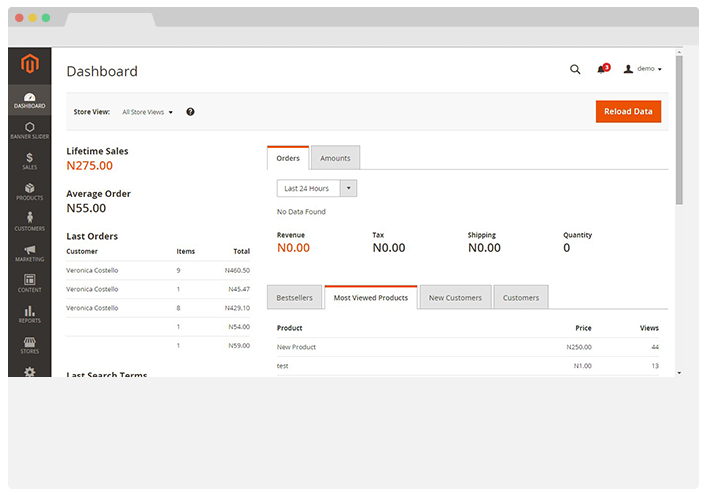
Task: Open the Sales sidebar menu
Action: [29, 161]
